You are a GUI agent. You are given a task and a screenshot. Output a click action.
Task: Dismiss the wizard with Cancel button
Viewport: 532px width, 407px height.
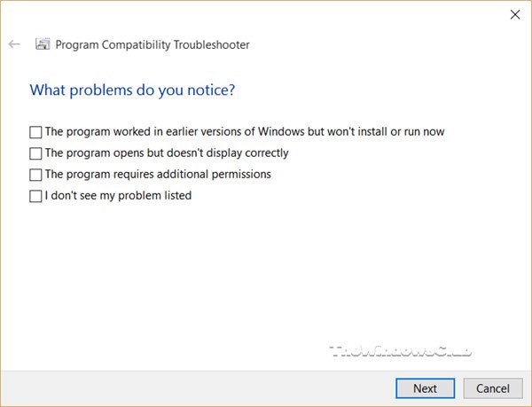[x=493, y=388]
